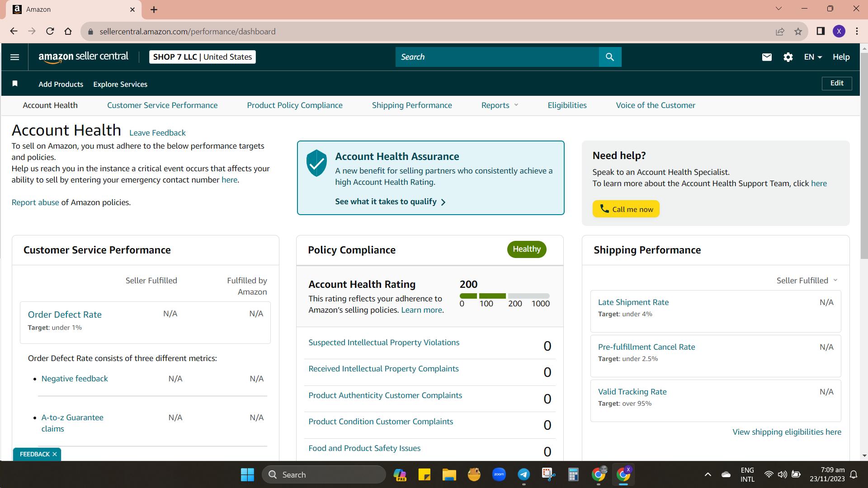Open the Voice of the Customer tab
Viewport: 868px width, 488px height.
tap(656, 105)
